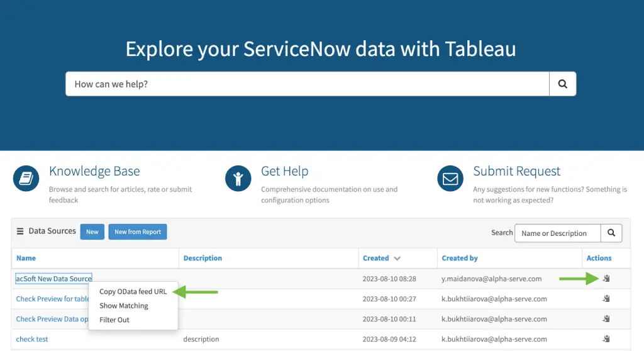Sort table by Name column header
This screenshot has width=644, height=351.
click(x=26, y=258)
